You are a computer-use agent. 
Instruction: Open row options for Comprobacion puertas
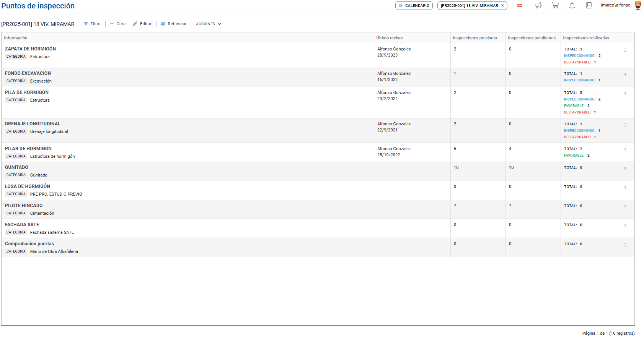point(625,245)
